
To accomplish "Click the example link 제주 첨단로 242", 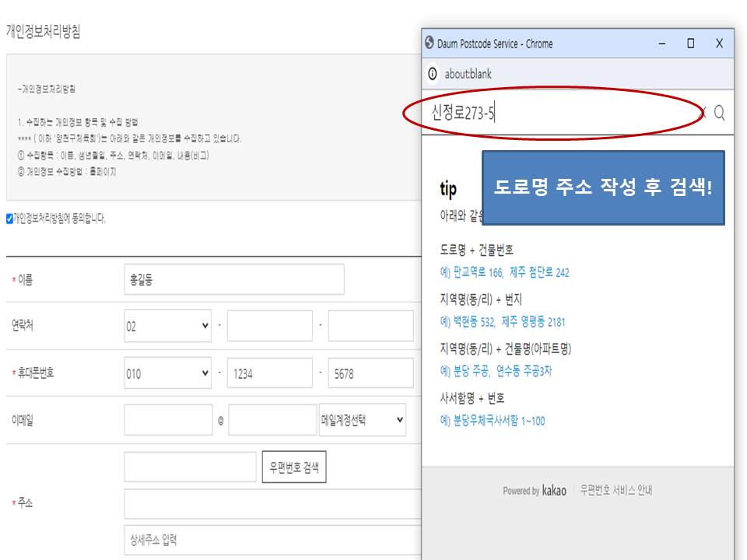I will 539,272.
